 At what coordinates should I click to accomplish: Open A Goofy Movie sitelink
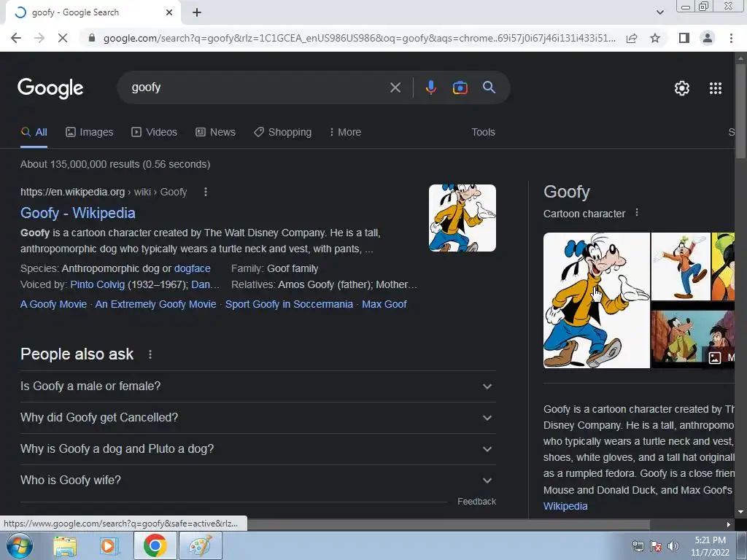tap(53, 304)
